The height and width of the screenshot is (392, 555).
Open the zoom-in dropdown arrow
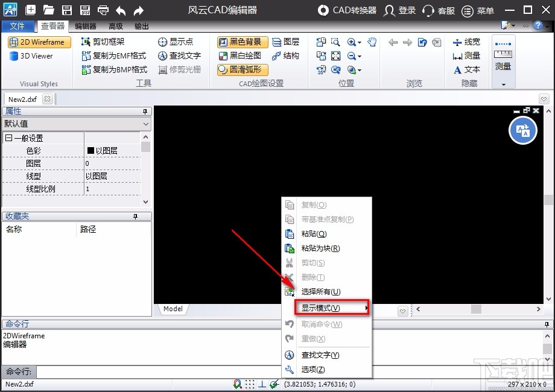point(360,42)
